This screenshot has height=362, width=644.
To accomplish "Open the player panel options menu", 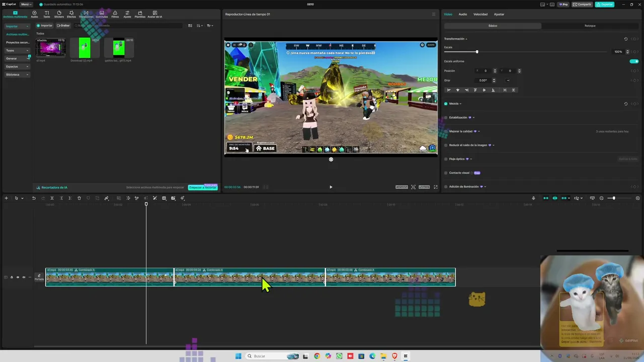I will click(x=434, y=14).
